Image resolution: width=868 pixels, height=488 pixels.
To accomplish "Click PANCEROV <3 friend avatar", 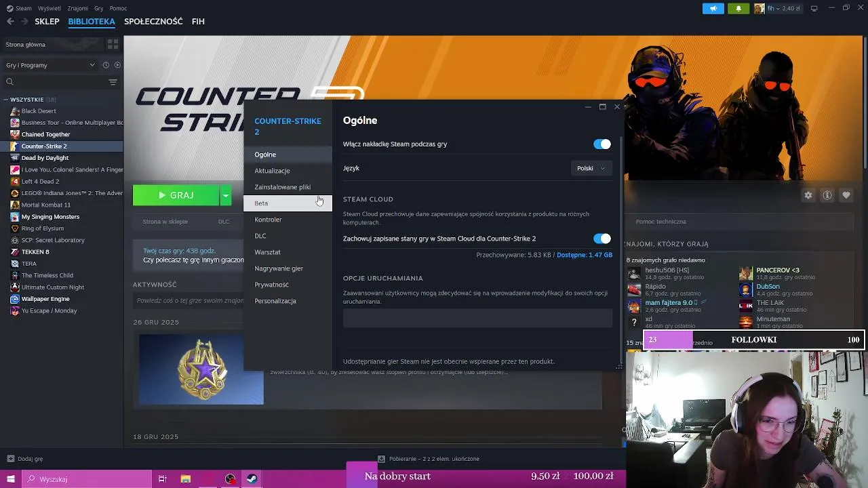I will click(x=746, y=274).
